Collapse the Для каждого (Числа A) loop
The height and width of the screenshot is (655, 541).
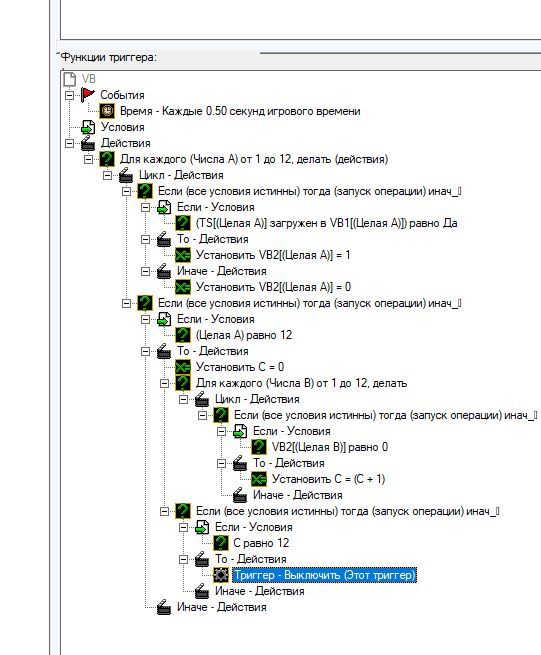pyautogui.click(x=88, y=159)
